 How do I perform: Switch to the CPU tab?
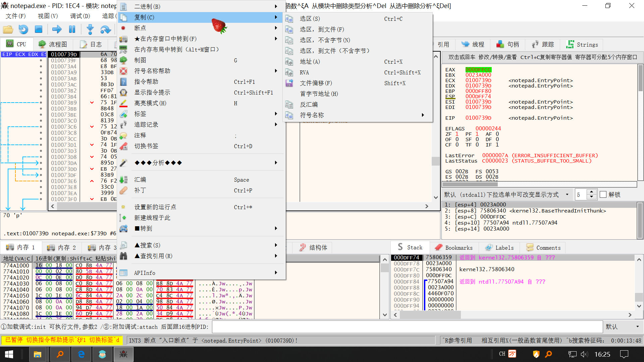click(x=16, y=44)
